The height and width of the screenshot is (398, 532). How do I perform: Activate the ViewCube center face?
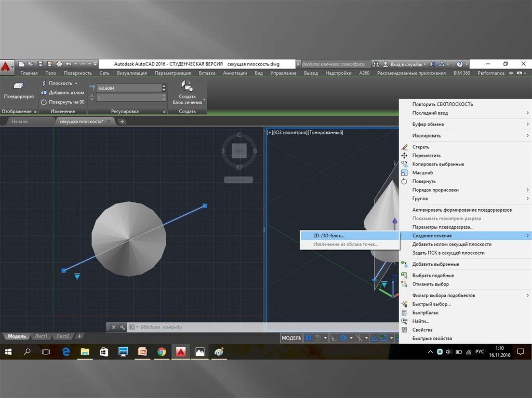pyautogui.click(x=239, y=150)
